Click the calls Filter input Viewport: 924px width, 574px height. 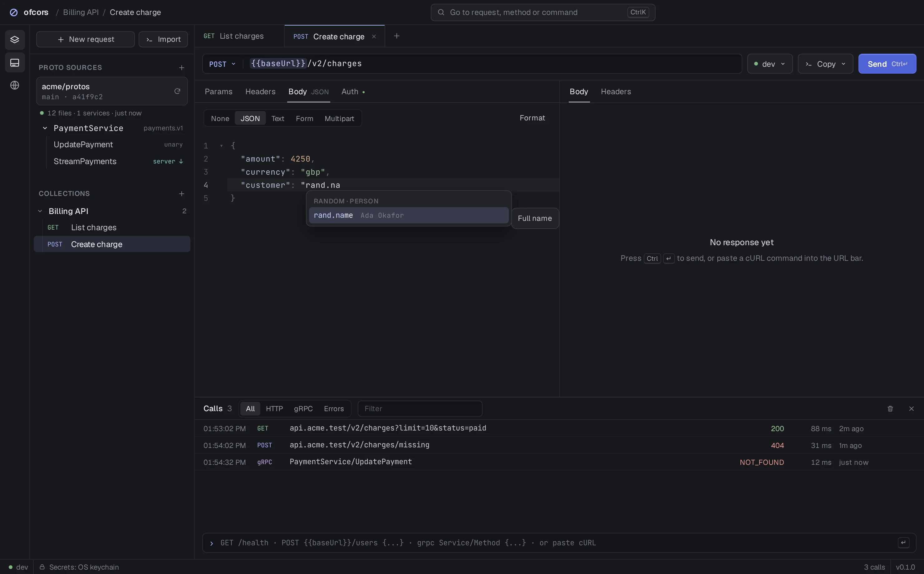coord(420,408)
